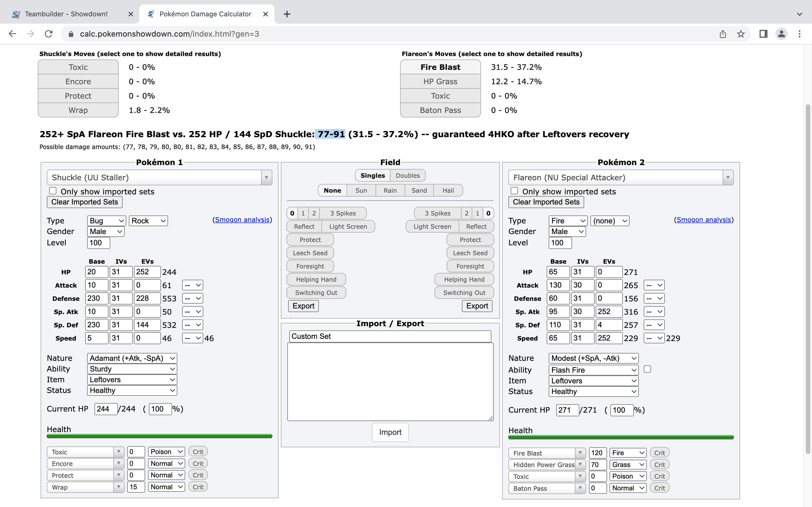Toggle the Flash Fire ability checkbox
Image resolution: width=812 pixels, height=507 pixels.
click(647, 369)
